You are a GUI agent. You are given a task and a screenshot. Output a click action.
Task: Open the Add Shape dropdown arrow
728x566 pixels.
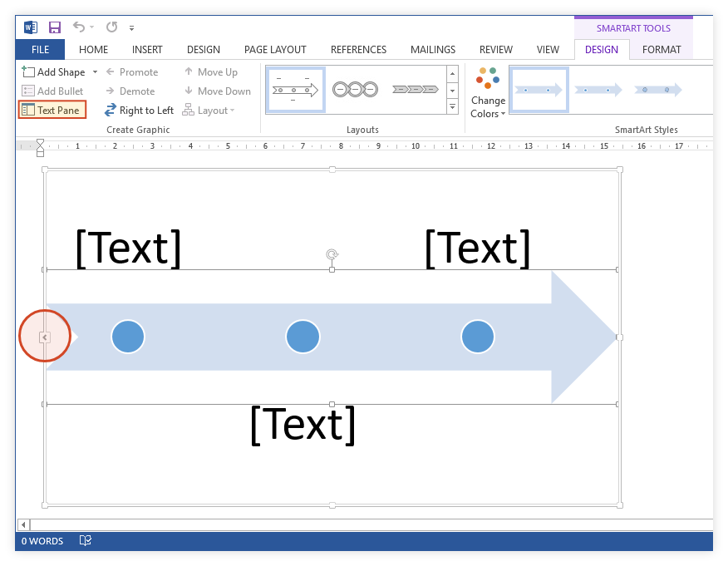coord(94,71)
